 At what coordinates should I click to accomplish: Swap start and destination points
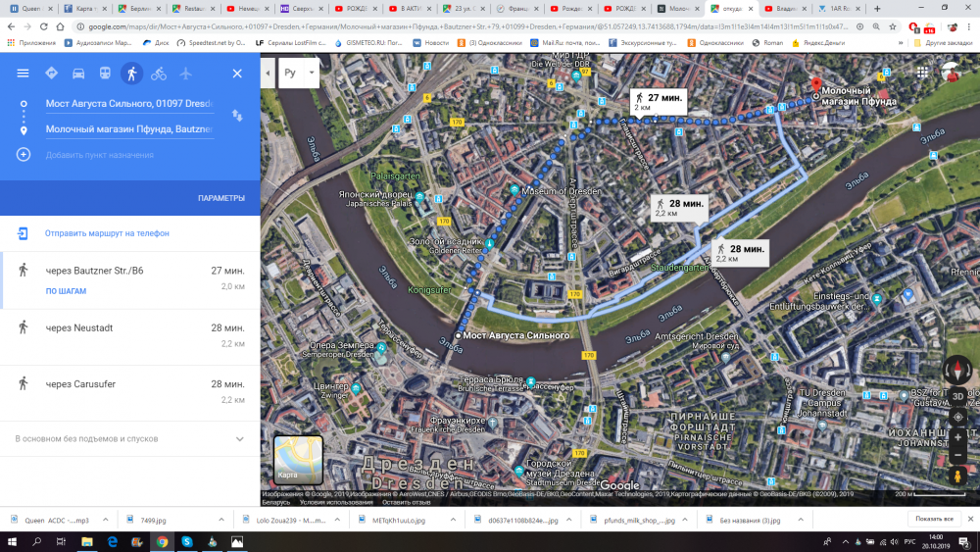[237, 116]
